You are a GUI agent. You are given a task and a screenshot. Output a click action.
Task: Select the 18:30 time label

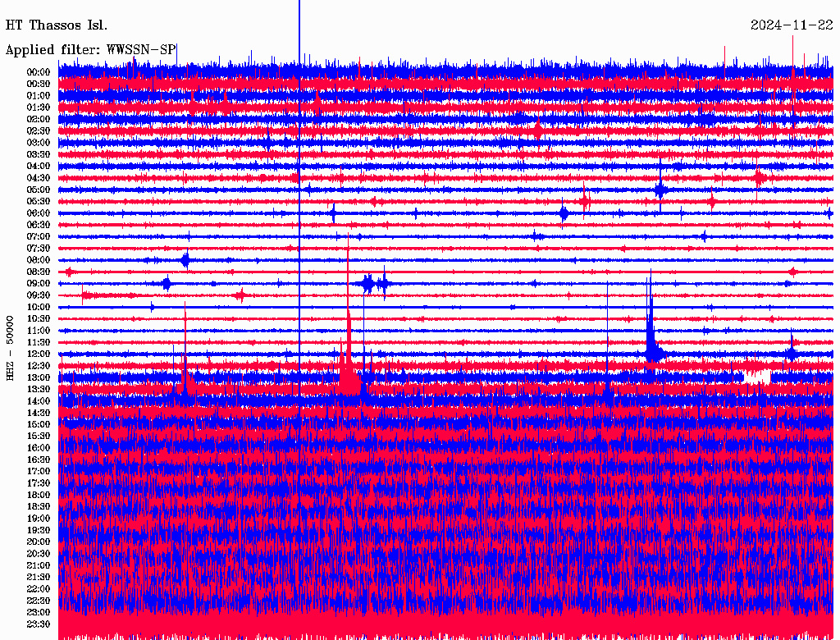[39, 506]
